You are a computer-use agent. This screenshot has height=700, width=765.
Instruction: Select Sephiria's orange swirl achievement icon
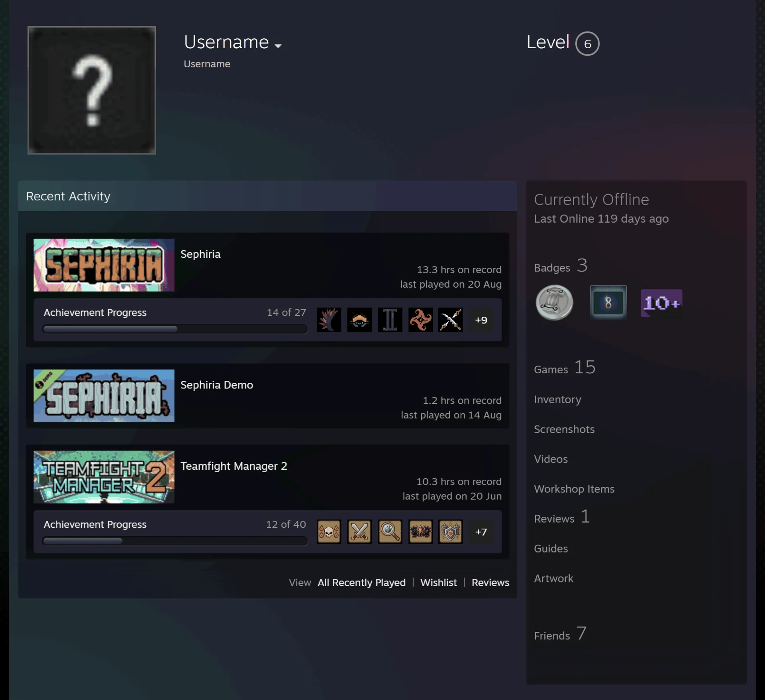point(420,320)
